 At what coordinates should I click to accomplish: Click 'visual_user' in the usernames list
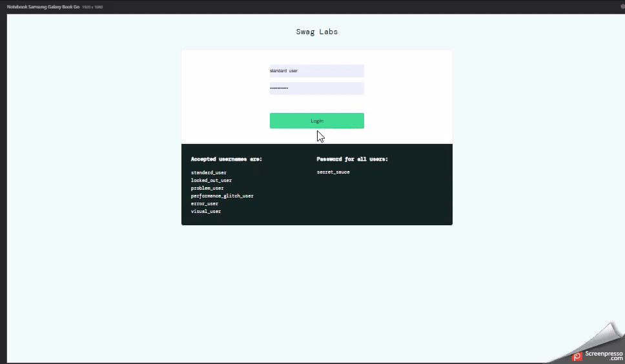(x=206, y=212)
